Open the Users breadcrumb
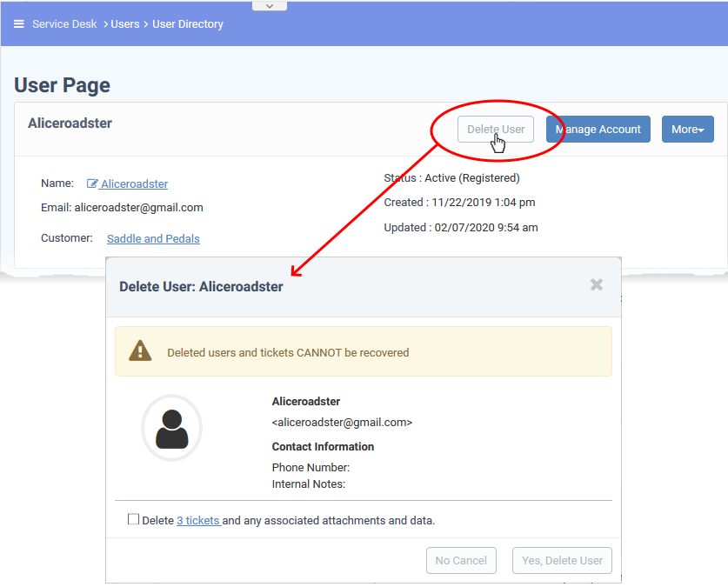Viewport: 728px width, 587px height. pos(125,24)
